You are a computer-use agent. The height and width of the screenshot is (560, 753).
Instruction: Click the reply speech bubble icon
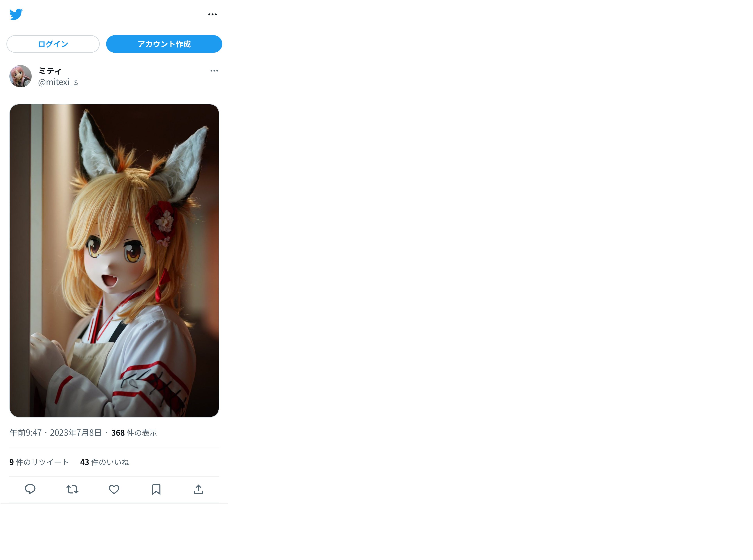(30, 489)
